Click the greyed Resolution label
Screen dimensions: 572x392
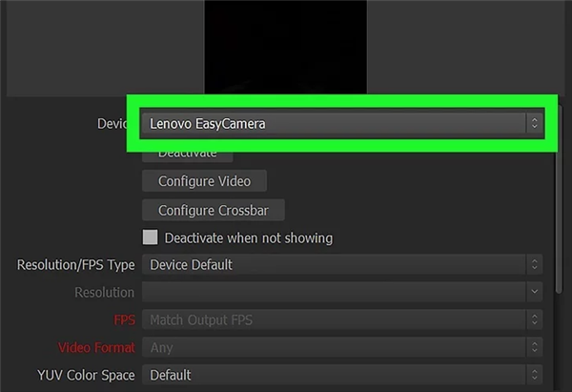(x=104, y=293)
